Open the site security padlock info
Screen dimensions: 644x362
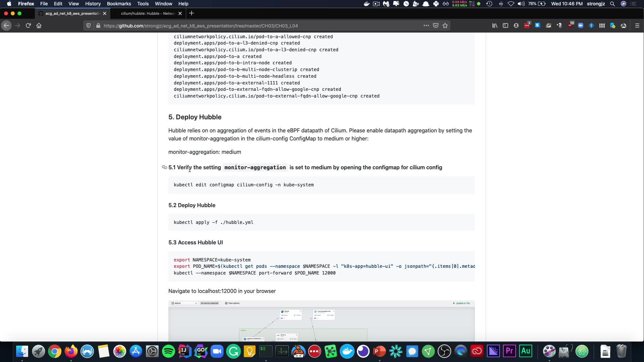coord(98,25)
